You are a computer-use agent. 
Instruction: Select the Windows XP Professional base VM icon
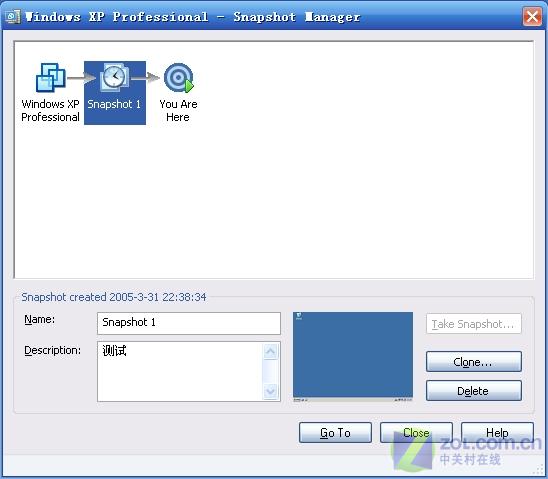point(51,77)
